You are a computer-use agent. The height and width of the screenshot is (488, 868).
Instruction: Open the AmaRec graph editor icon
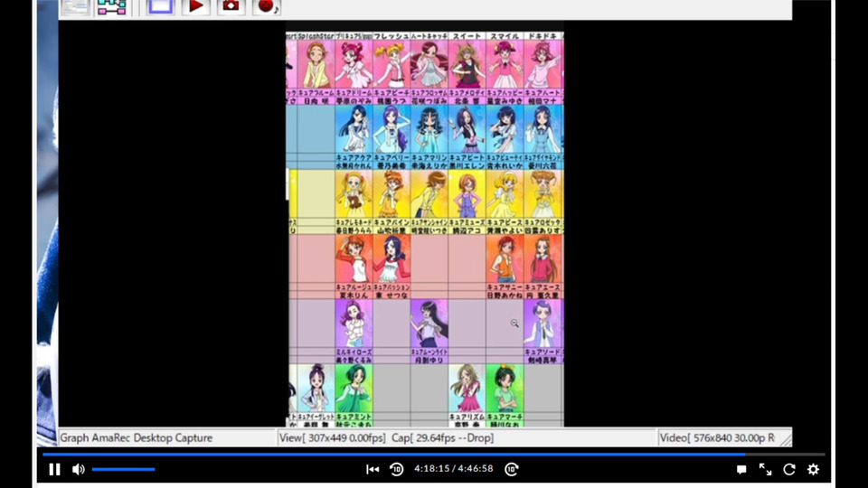pyautogui.click(x=111, y=6)
